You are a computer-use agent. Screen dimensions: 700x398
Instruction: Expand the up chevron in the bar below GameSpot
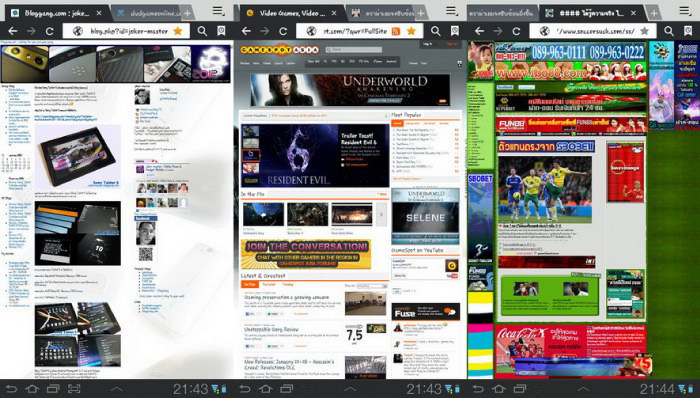[350, 389]
